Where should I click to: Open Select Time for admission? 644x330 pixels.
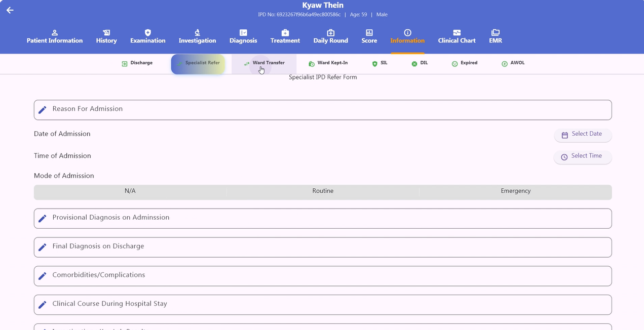point(583,157)
